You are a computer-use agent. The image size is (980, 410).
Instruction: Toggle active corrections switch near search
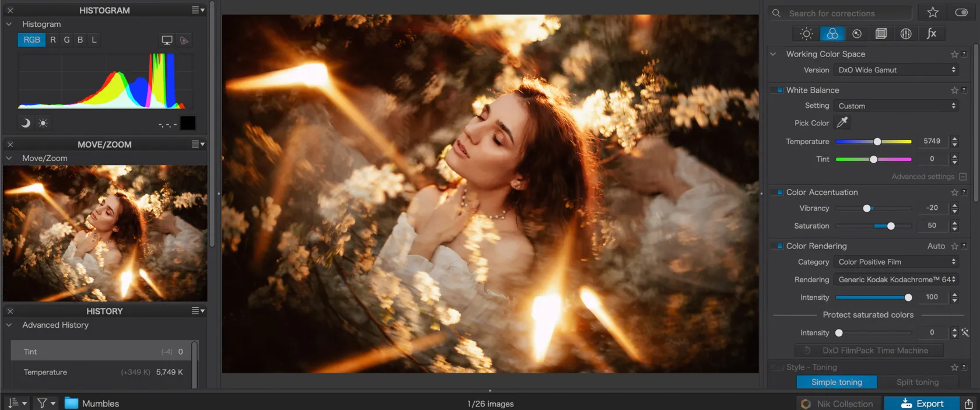coord(961,13)
